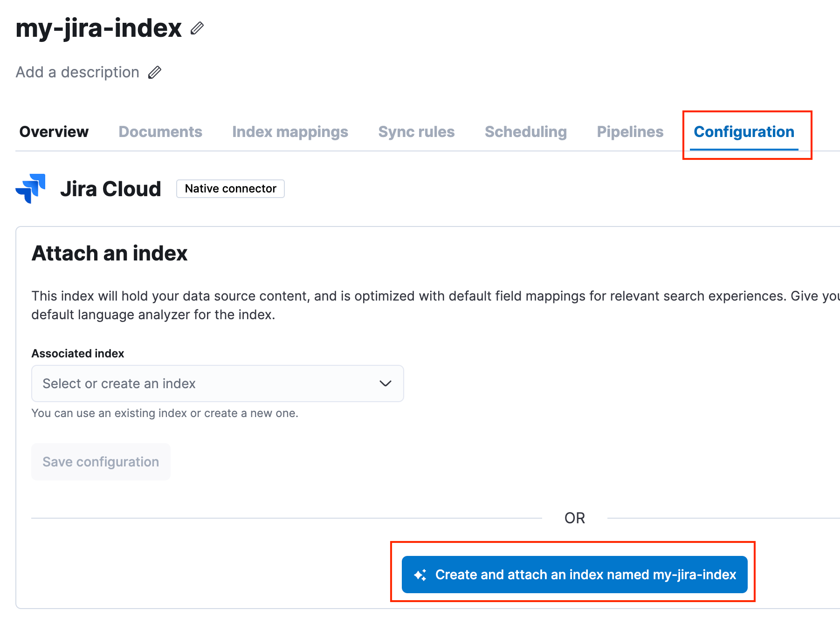
Task: Click the sparkle icon on the blue attach button
Action: (x=420, y=575)
